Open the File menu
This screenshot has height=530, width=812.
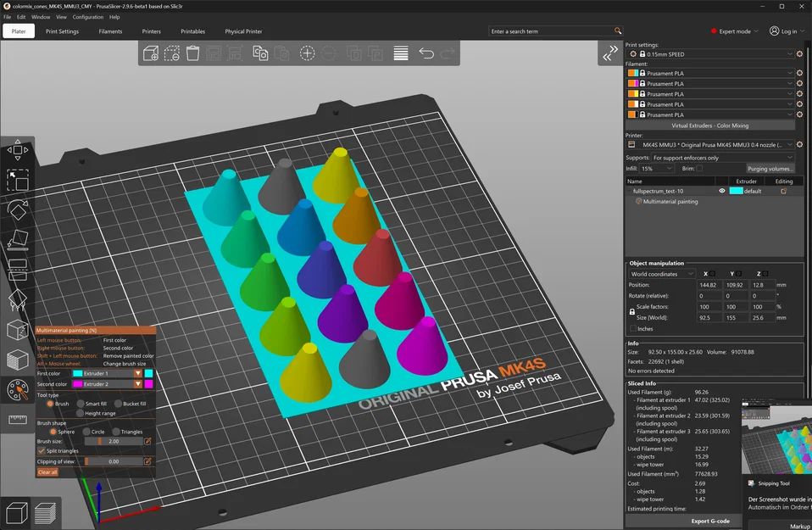(8, 17)
